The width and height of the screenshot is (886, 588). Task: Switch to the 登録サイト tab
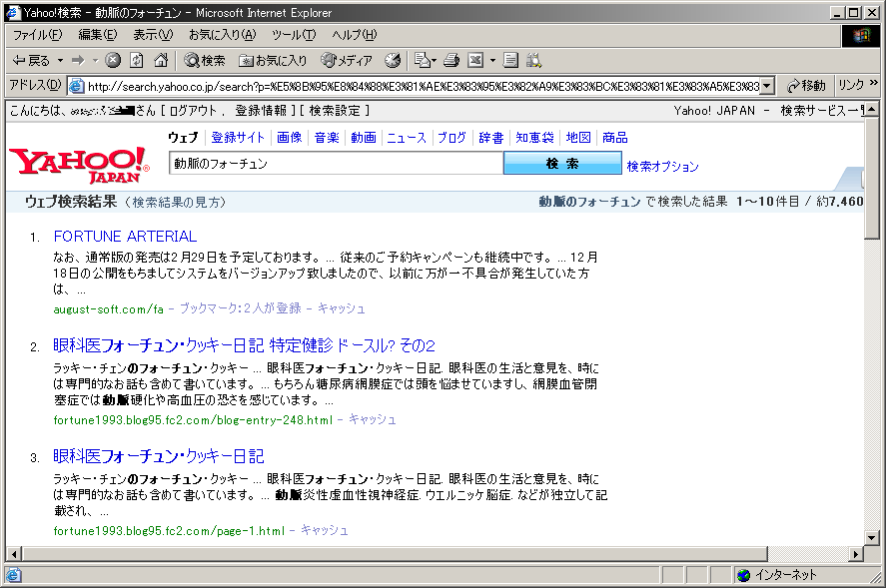tap(238, 137)
